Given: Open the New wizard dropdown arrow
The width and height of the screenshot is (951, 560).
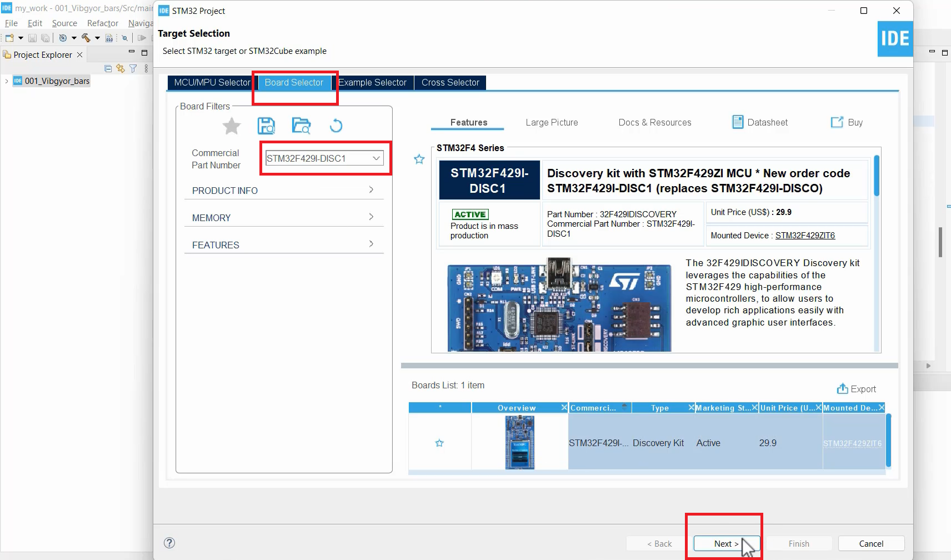Looking at the screenshot, I should click(21, 38).
